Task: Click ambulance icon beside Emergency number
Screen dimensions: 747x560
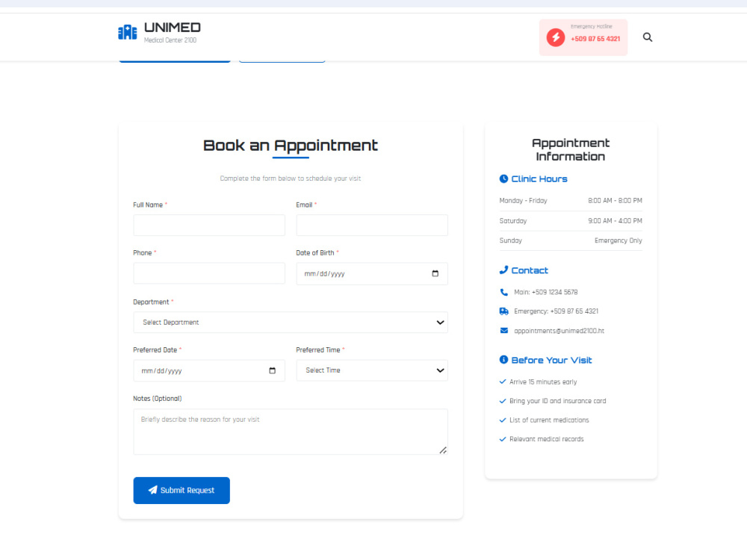Action: [x=504, y=311]
